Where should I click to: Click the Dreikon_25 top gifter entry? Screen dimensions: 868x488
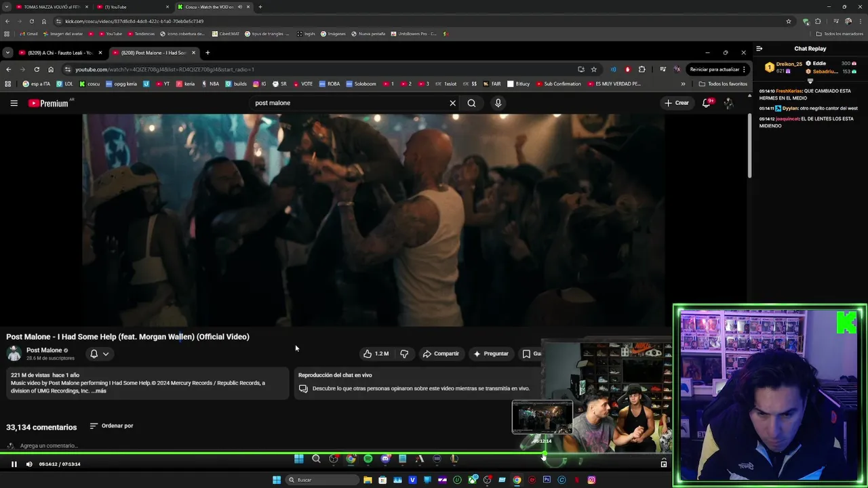click(x=784, y=67)
